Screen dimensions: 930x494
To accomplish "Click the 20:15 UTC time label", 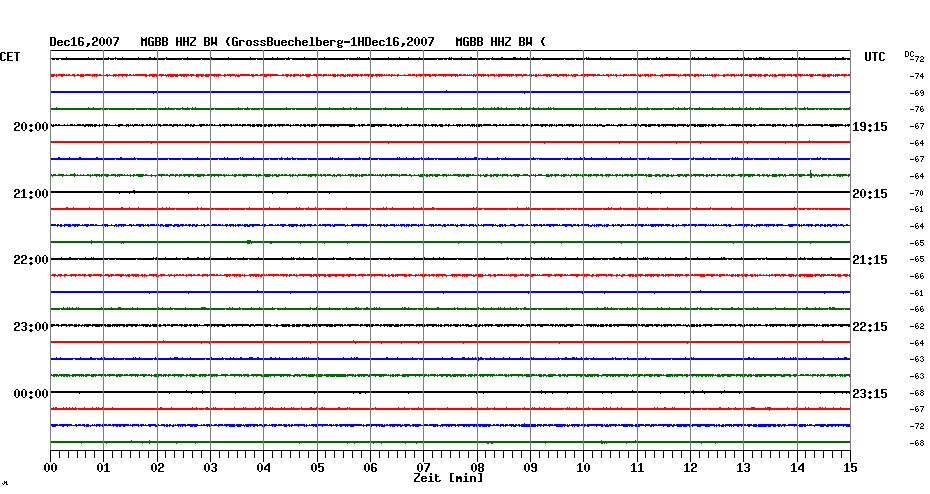I will click(870, 194).
